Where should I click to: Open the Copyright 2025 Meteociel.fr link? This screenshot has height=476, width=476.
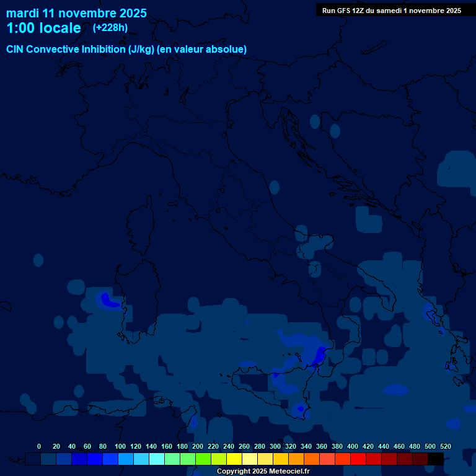click(x=263, y=472)
